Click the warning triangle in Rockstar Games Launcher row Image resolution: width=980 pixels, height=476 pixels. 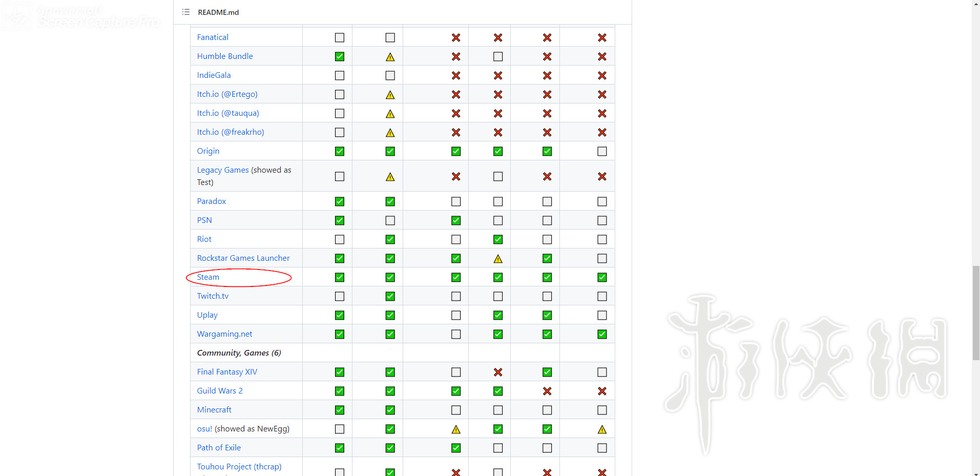498,258
